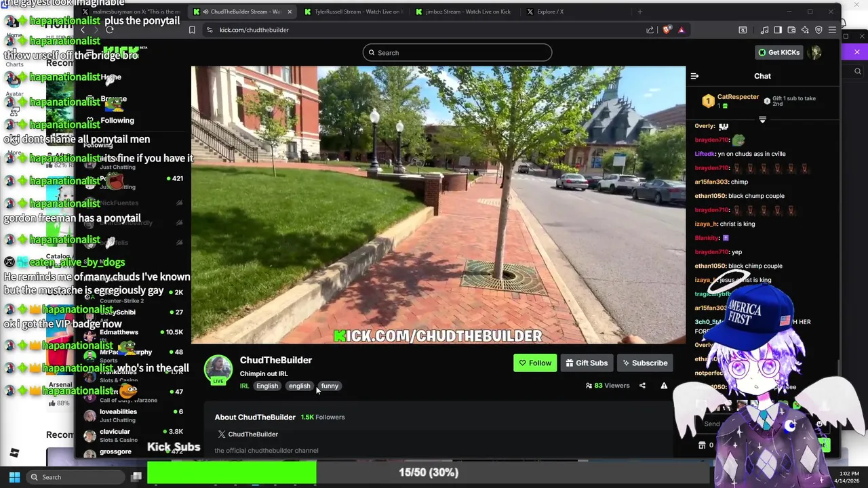Open the media playlist music-note icon
The height and width of the screenshot is (488, 868).
click(x=765, y=30)
